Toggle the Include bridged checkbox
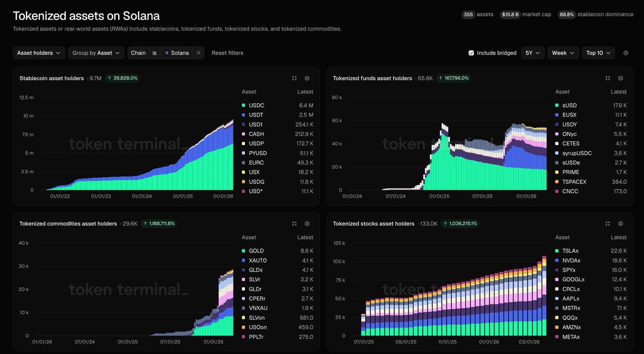The width and height of the screenshot is (644, 354). point(471,53)
